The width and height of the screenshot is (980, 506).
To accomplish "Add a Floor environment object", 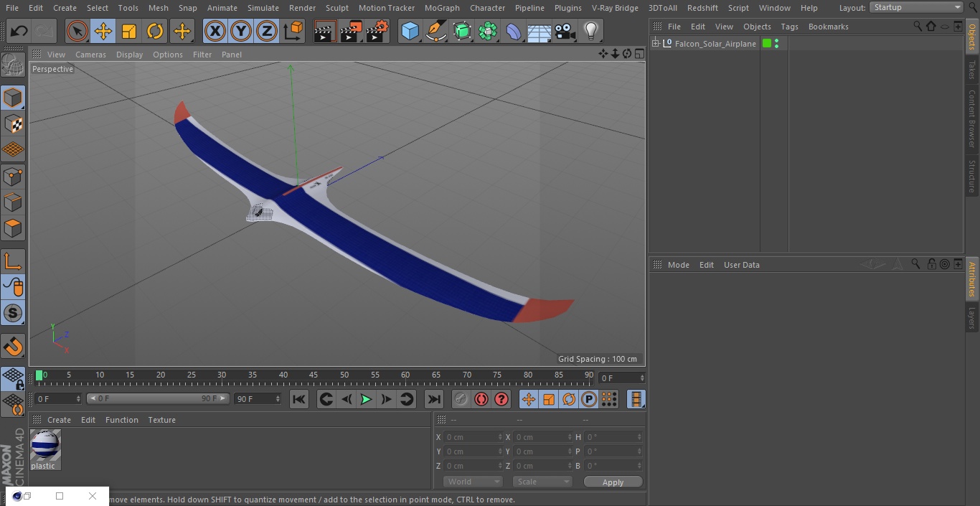I will click(x=540, y=32).
